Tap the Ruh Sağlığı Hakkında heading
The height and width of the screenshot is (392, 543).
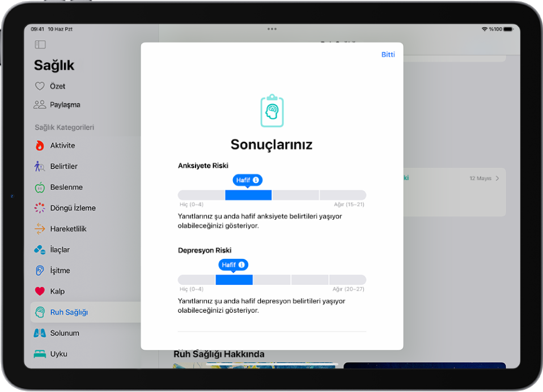[219, 354]
